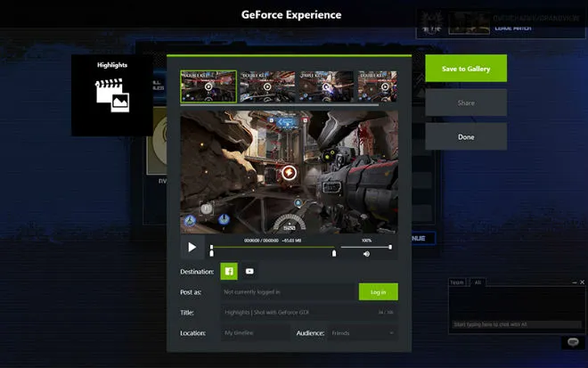The width and height of the screenshot is (588, 368).
Task: Choose YouTube as the sharing destination
Action: coord(249,271)
